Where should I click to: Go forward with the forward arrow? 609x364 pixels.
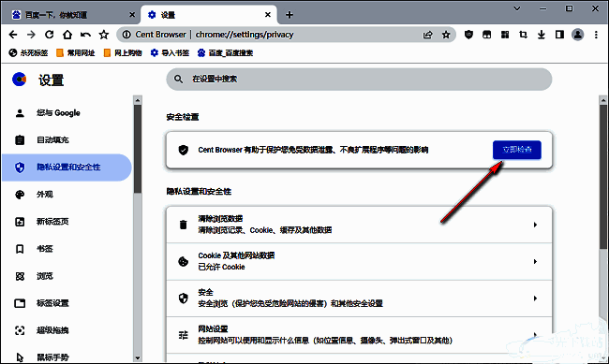(x=31, y=35)
